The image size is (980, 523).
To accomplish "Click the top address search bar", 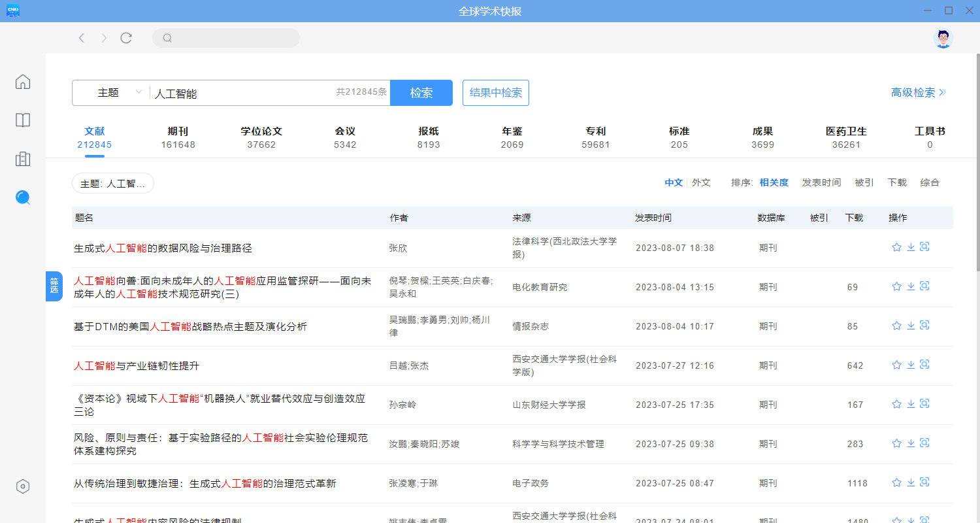I will point(226,38).
